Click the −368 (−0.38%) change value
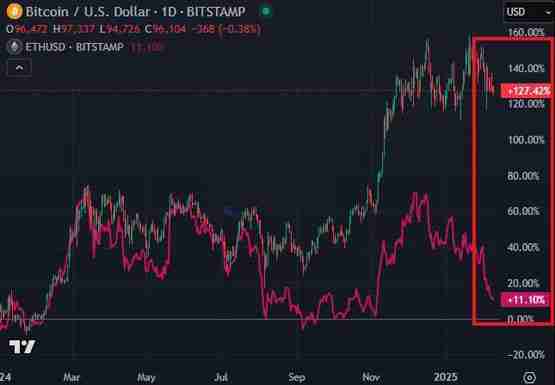This screenshot has height=385, width=555. [226, 29]
